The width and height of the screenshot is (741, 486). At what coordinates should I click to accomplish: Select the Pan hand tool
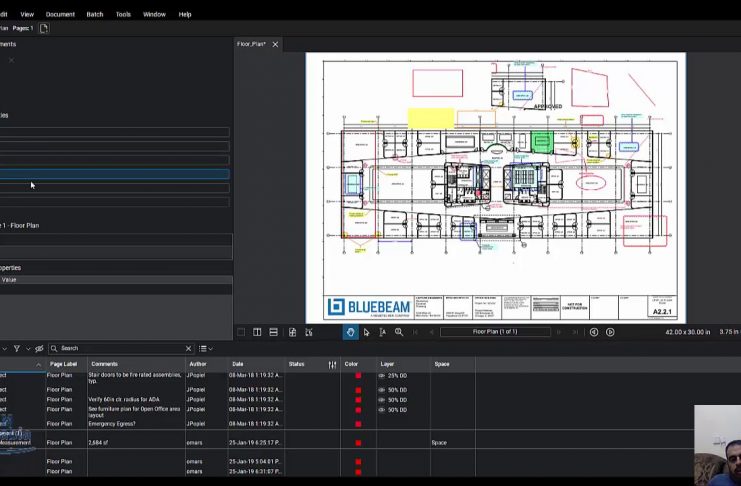[x=350, y=332]
